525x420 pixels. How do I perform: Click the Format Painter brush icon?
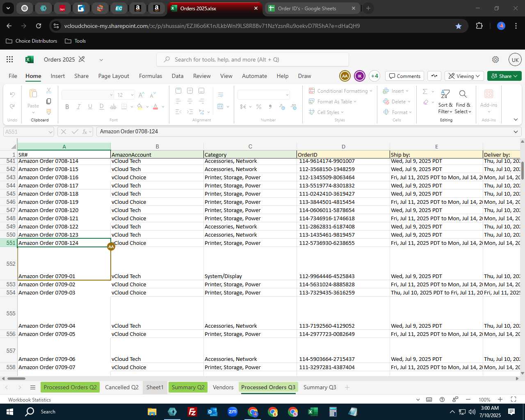tap(49, 112)
